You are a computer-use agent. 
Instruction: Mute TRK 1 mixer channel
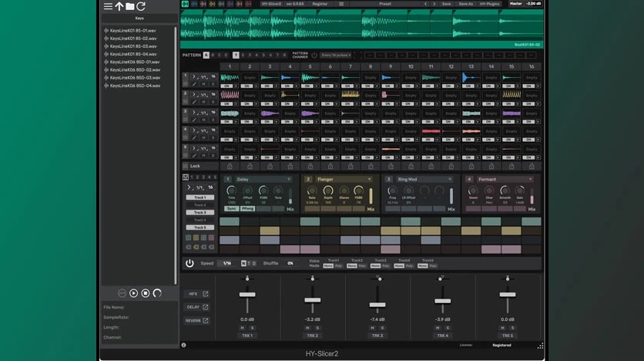[242, 328]
